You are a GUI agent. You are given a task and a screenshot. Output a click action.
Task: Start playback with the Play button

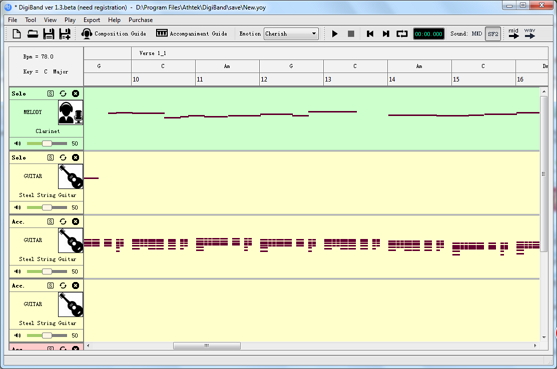pos(334,34)
